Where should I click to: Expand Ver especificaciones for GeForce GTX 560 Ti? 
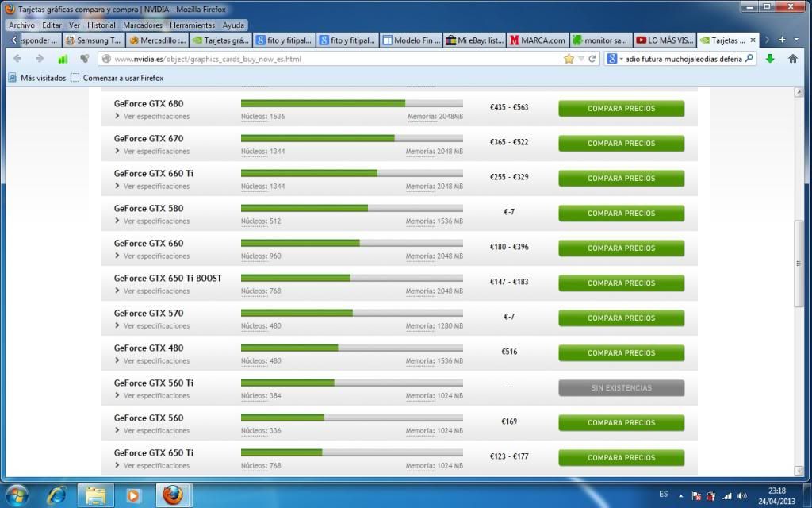click(x=152, y=395)
